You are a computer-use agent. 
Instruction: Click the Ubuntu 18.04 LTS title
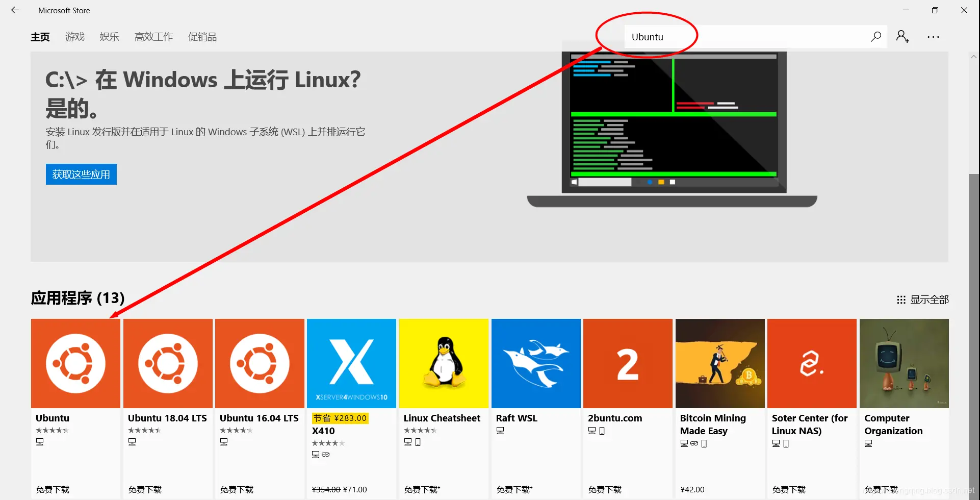click(x=167, y=418)
